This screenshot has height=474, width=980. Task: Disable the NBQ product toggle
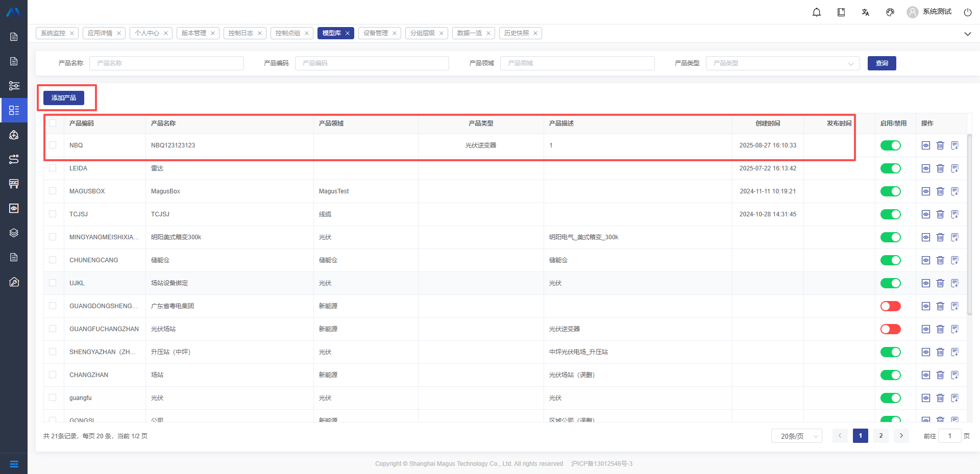coord(890,145)
